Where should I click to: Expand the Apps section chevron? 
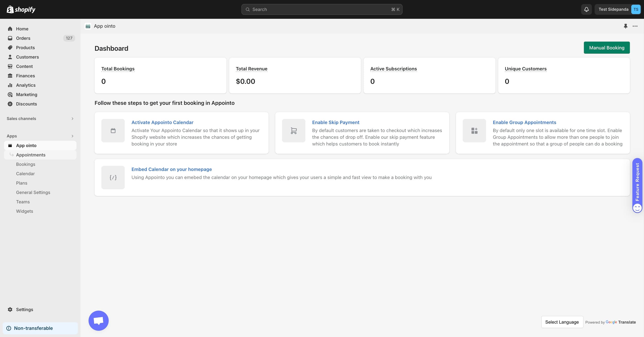[x=72, y=136]
